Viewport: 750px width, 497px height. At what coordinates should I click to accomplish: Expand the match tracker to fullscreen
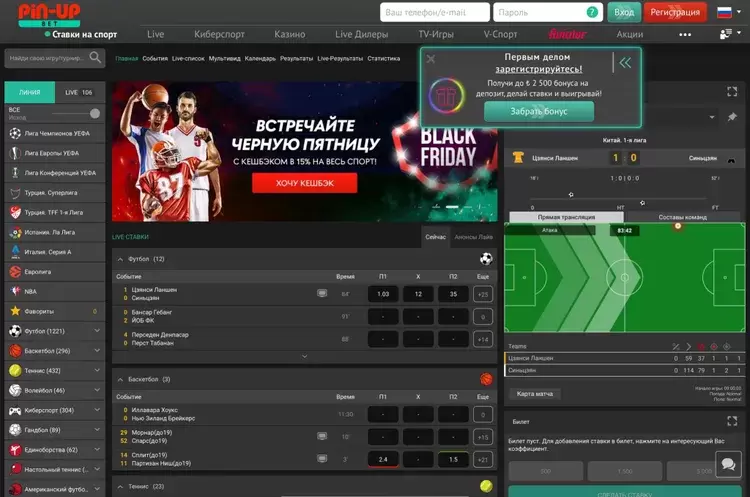[732, 91]
